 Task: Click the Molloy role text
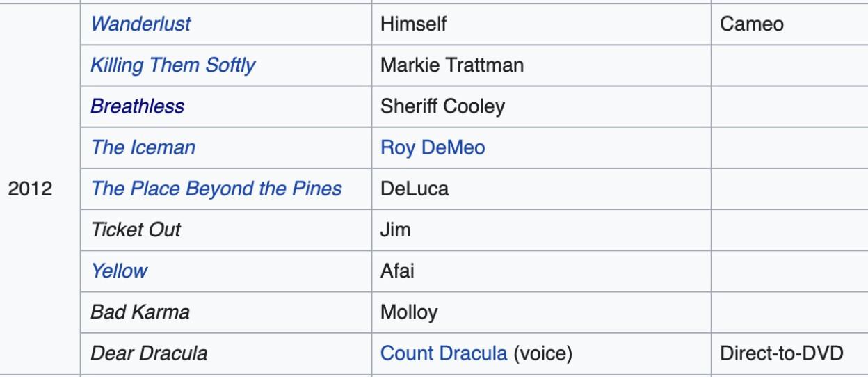coord(409,312)
